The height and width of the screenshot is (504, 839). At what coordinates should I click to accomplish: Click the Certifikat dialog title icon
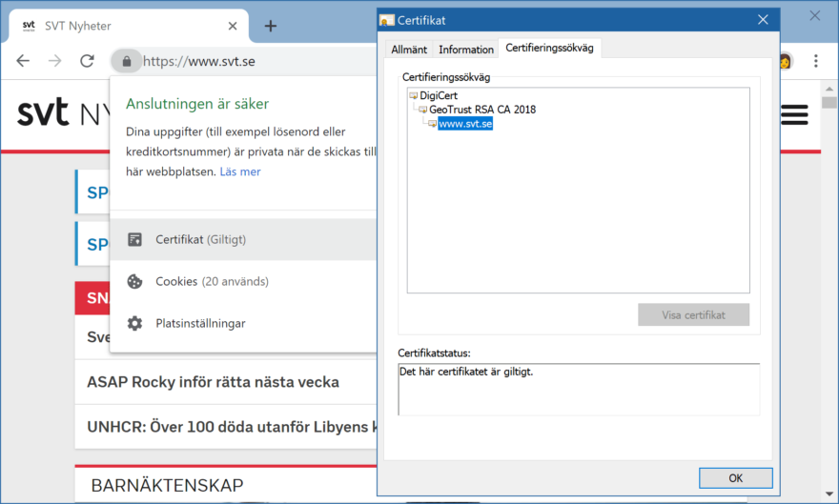pos(387,20)
